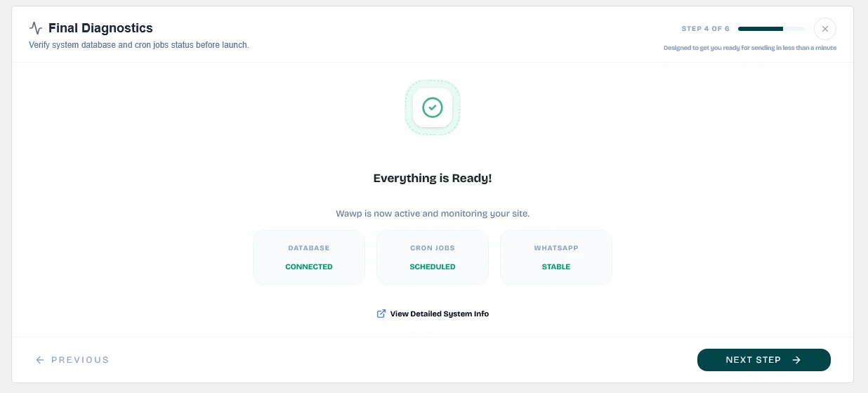Click the step progress bar
The image size is (868, 393).
click(x=772, y=29)
